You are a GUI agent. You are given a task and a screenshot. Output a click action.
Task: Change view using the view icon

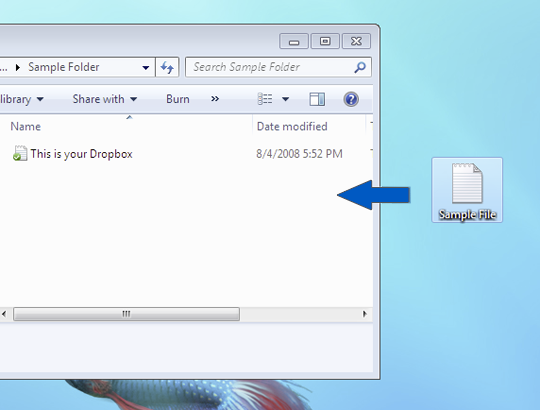265,99
